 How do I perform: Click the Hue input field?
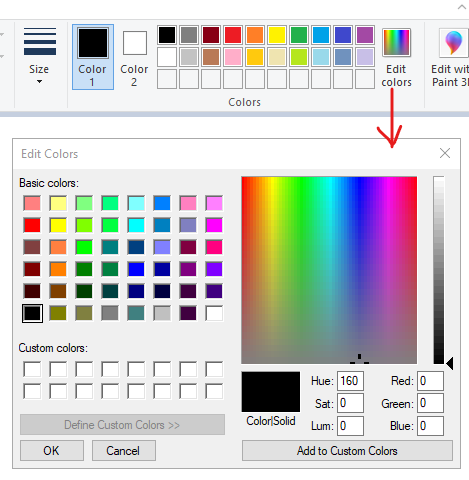350,381
